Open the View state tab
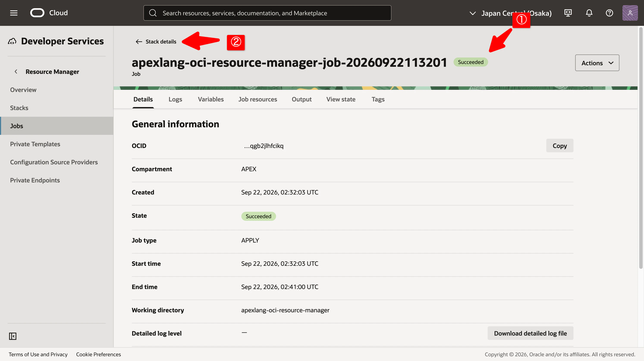The image size is (644, 361). pyautogui.click(x=341, y=99)
